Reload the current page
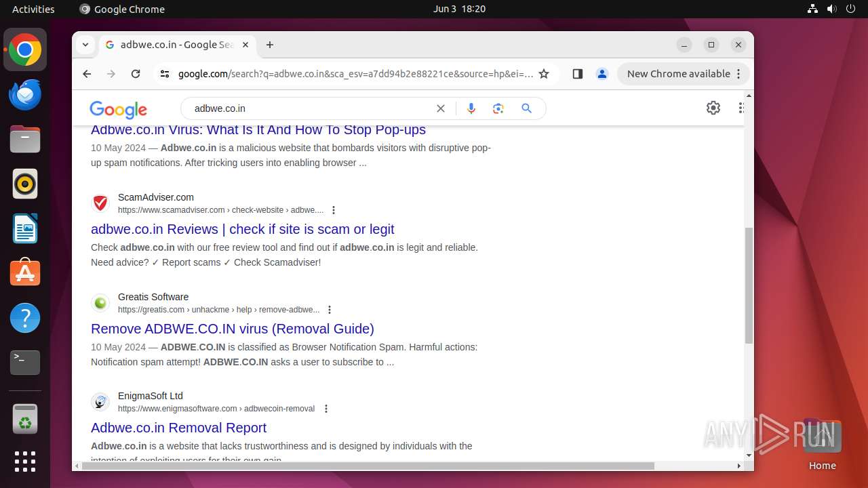This screenshot has width=868, height=488. [136, 74]
